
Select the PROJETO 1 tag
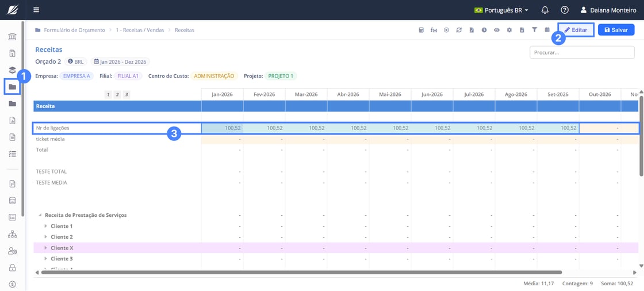[x=281, y=76]
